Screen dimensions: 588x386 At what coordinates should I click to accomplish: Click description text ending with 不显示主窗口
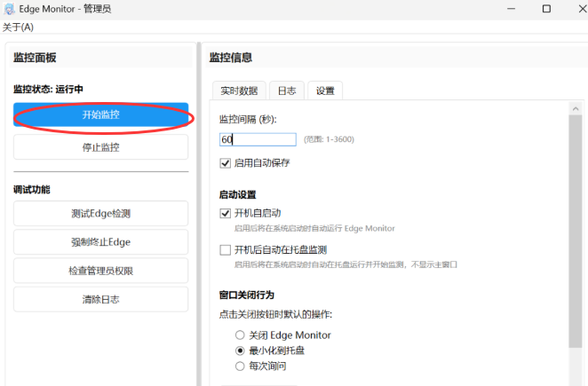tap(346, 264)
